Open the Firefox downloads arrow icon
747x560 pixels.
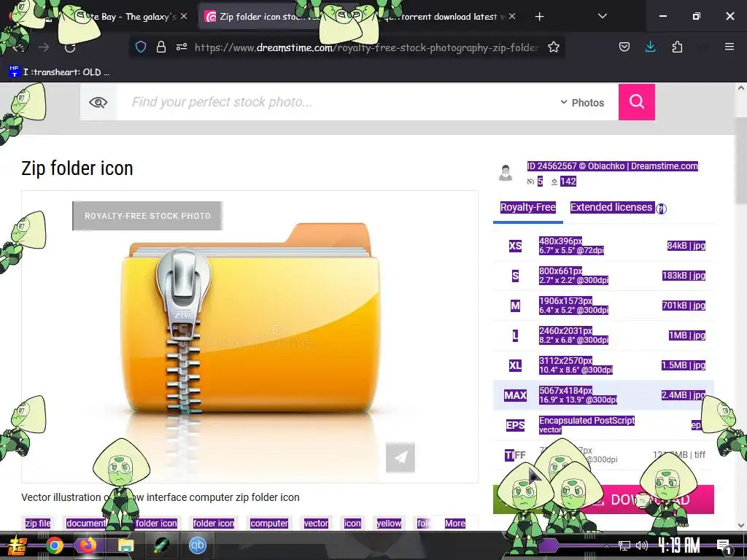pyautogui.click(x=650, y=47)
